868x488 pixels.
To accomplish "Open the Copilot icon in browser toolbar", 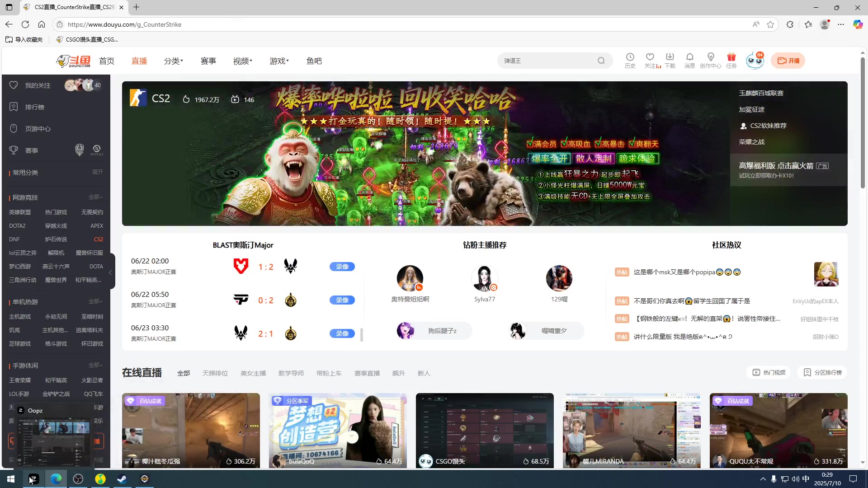I will (x=858, y=24).
